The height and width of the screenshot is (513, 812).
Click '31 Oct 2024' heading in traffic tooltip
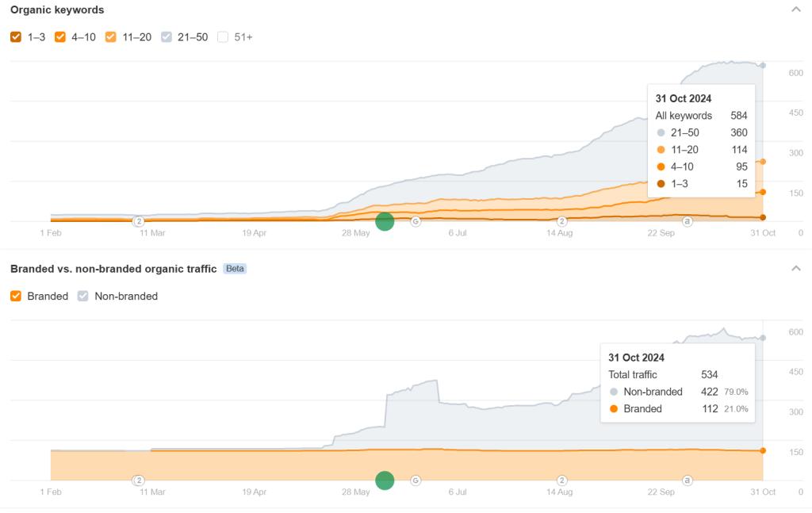tap(636, 358)
